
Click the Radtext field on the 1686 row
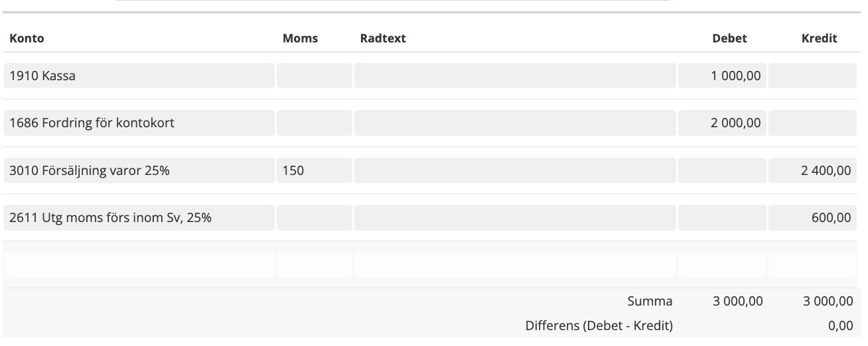pos(515,123)
